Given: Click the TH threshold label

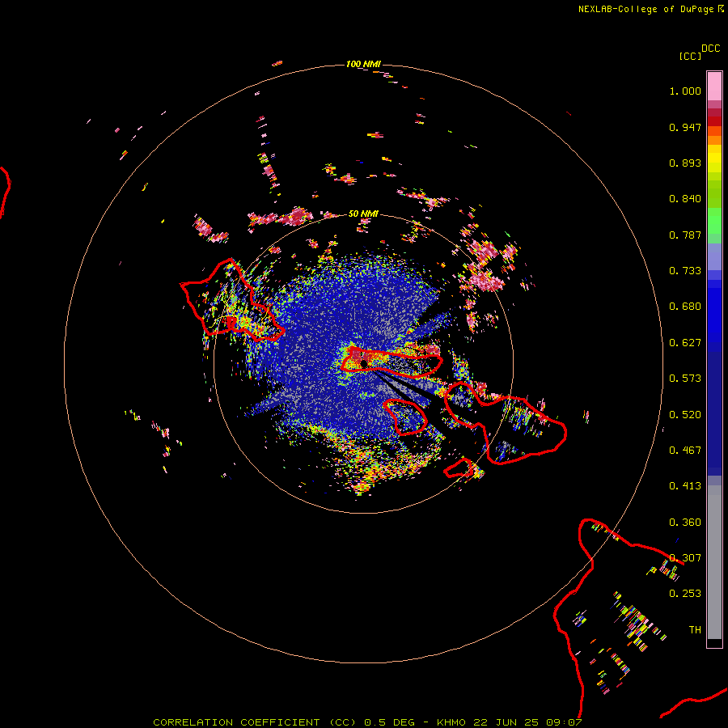Looking at the screenshot, I should (695, 630).
